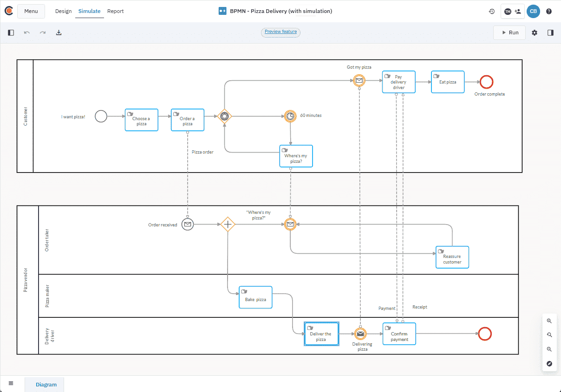Open the Menu button
The width and height of the screenshot is (561, 392).
click(x=31, y=11)
